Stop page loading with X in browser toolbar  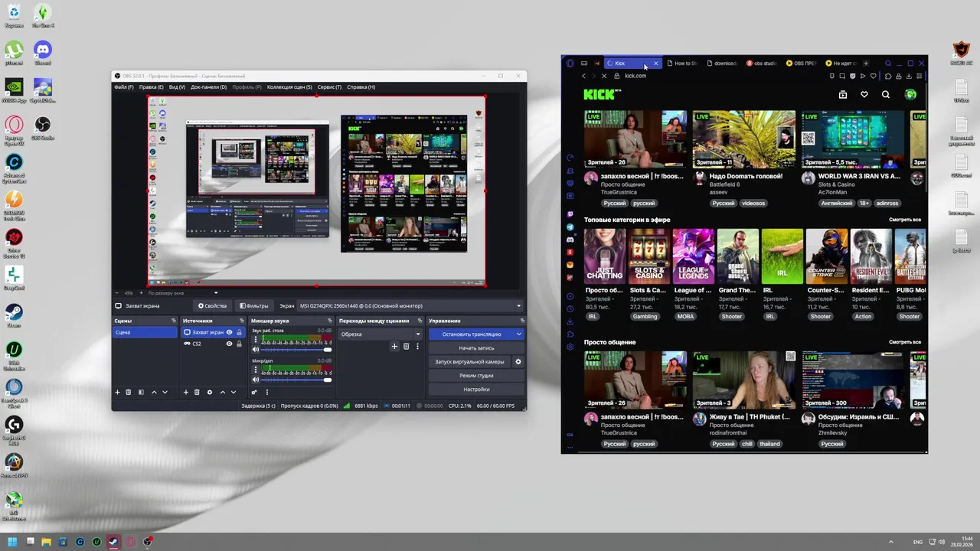pos(604,76)
